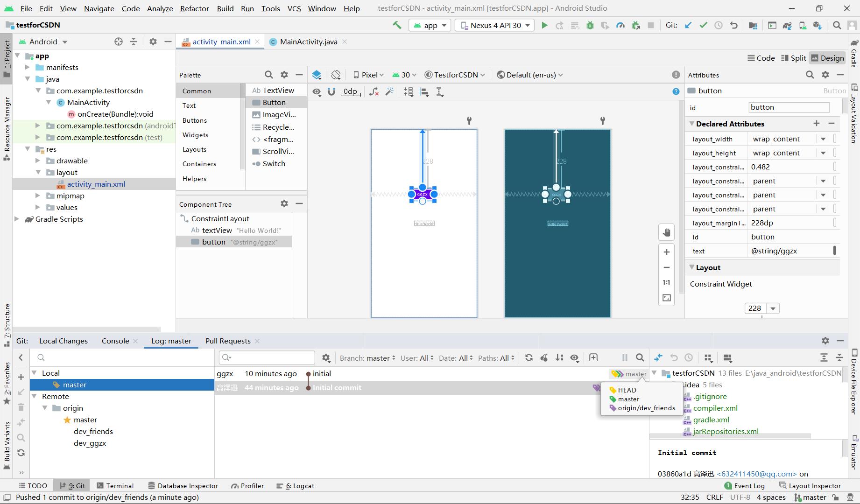
Task: Switch to Split view mode
Action: click(793, 58)
